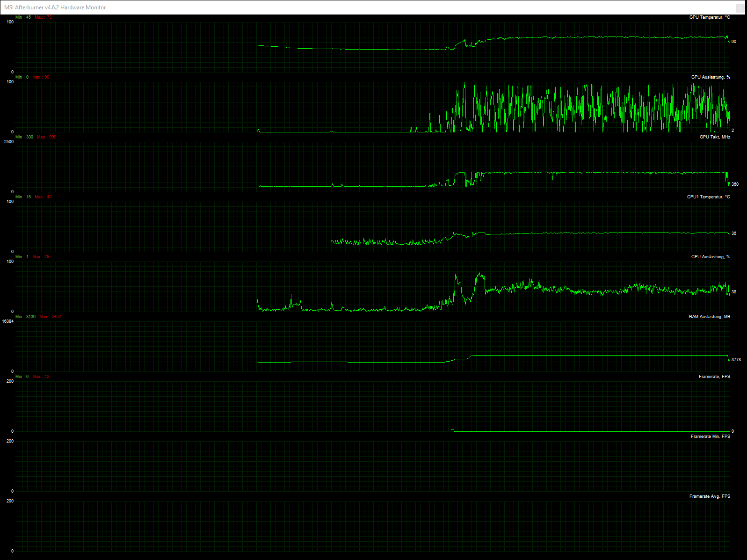This screenshot has width=747, height=560.
Task: Click the RAM usage 'Max : 5452' value
Action: click(50, 317)
